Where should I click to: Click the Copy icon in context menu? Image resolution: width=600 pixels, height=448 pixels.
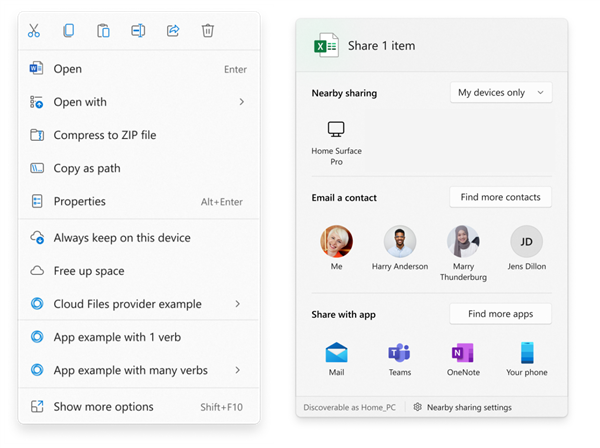(x=68, y=30)
